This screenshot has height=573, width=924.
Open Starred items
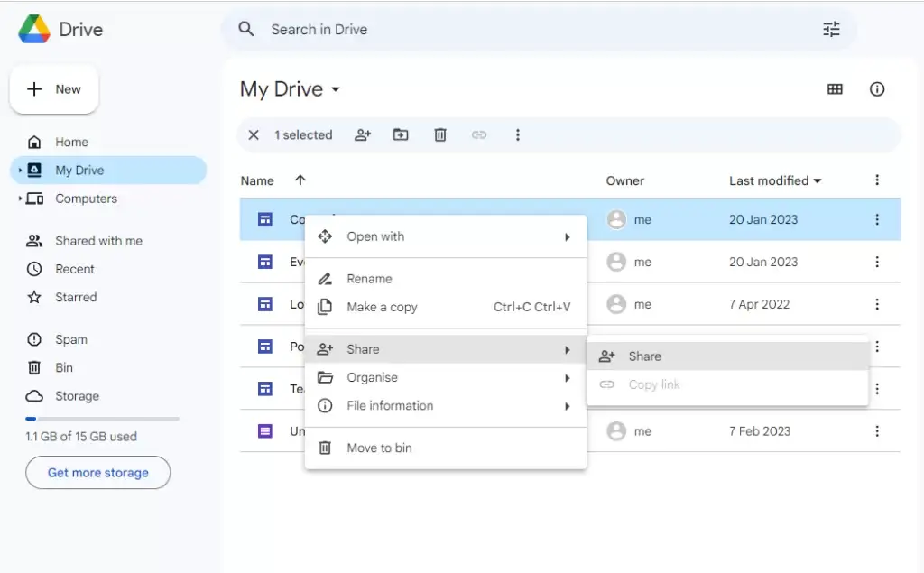click(x=108, y=297)
